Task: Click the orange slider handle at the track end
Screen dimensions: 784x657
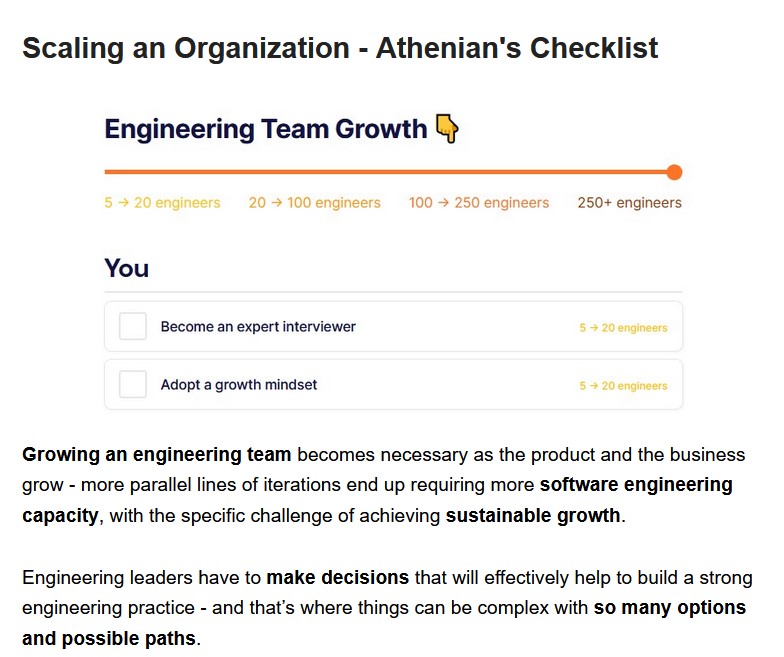Action: click(x=674, y=172)
